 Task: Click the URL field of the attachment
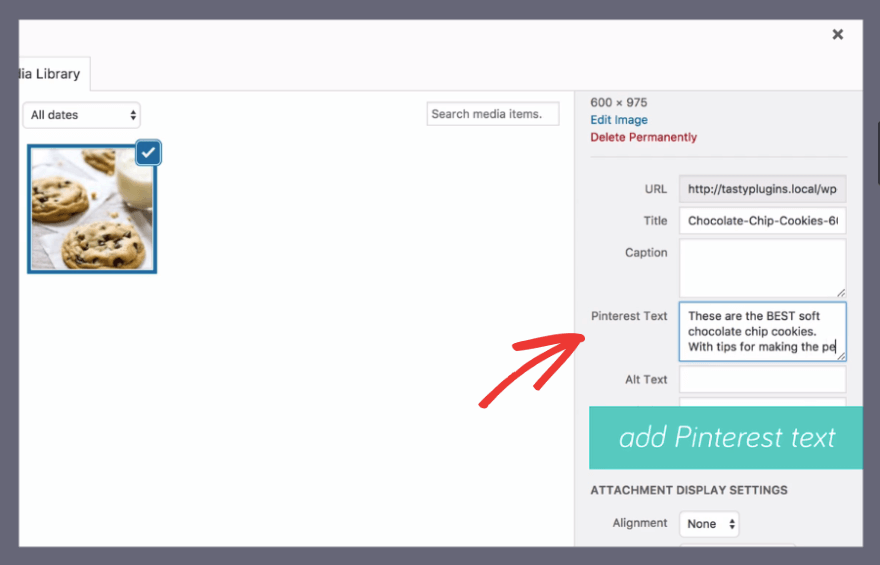[762, 189]
